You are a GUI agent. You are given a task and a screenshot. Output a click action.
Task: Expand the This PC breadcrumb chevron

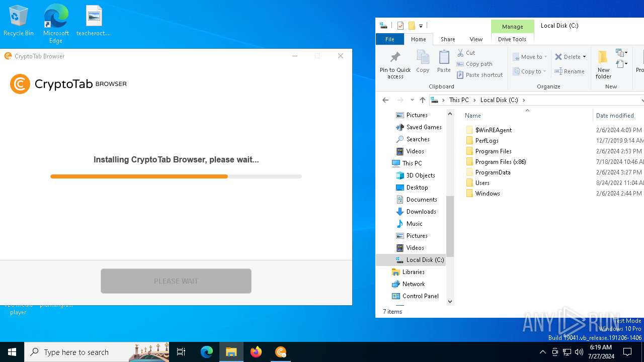tap(474, 100)
